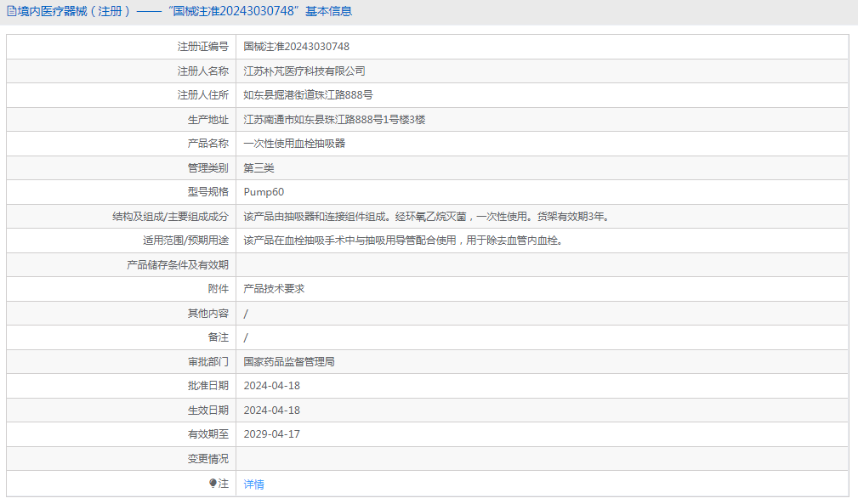Click the 审批部门 label
Viewport: 858px width, 504px height.
[208, 362]
